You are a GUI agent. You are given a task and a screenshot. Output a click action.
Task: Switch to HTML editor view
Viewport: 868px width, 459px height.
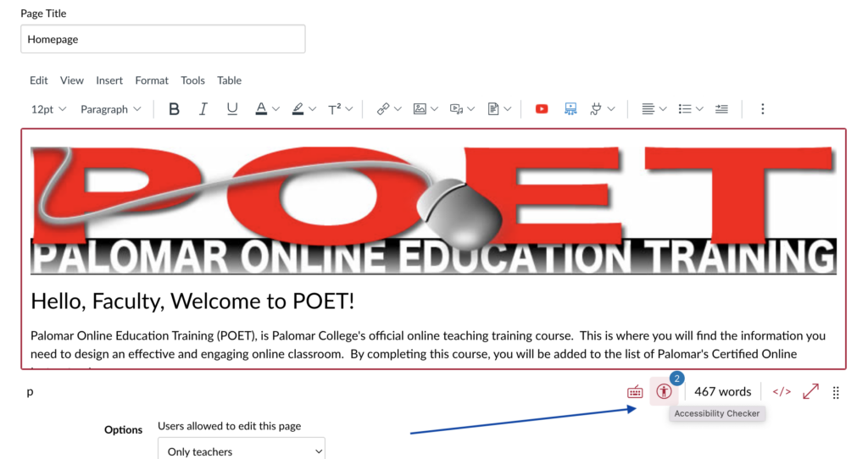coord(782,391)
